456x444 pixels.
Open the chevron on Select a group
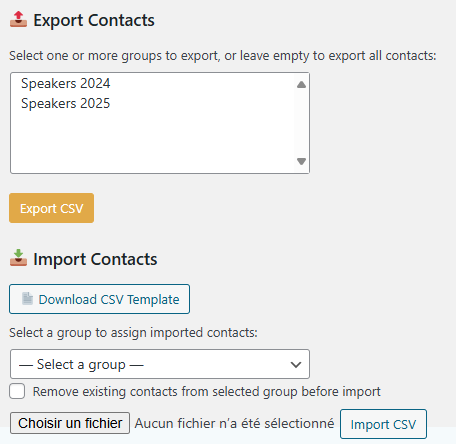coord(296,364)
